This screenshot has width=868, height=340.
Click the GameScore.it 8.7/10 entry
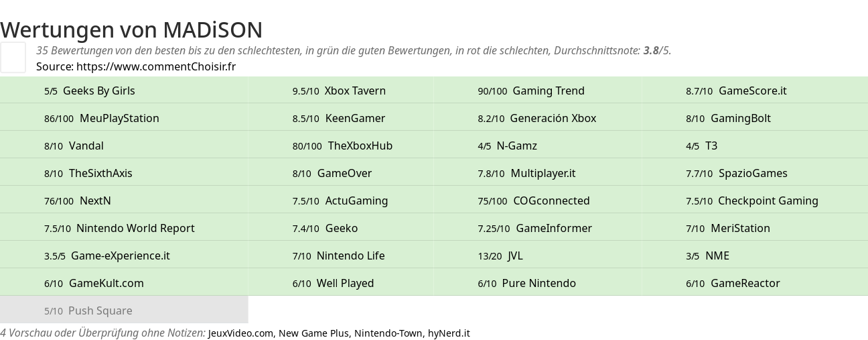click(x=755, y=91)
